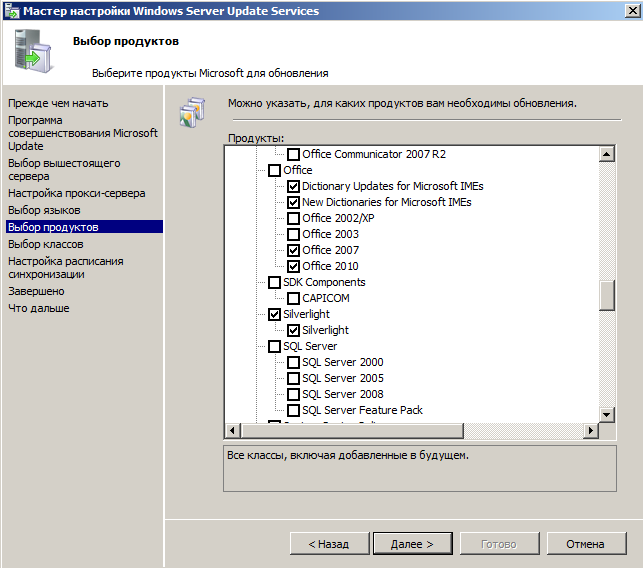Viewport: 643px width, 568px height.
Task: Open step 'Завершено'
Action: pyautogui.click(x=36, y=291)
